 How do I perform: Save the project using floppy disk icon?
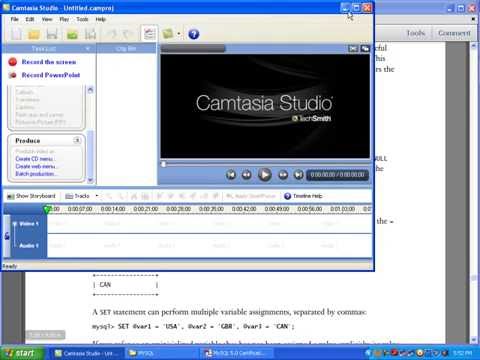(52, 34)
